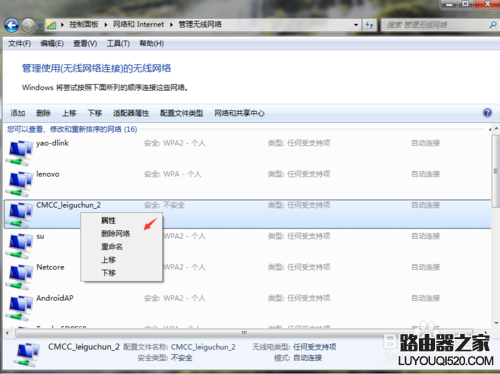The height and width of the screenshot is (374, 500).
Task: Go back using the blue back arrow
Action: tap(11, 25)
